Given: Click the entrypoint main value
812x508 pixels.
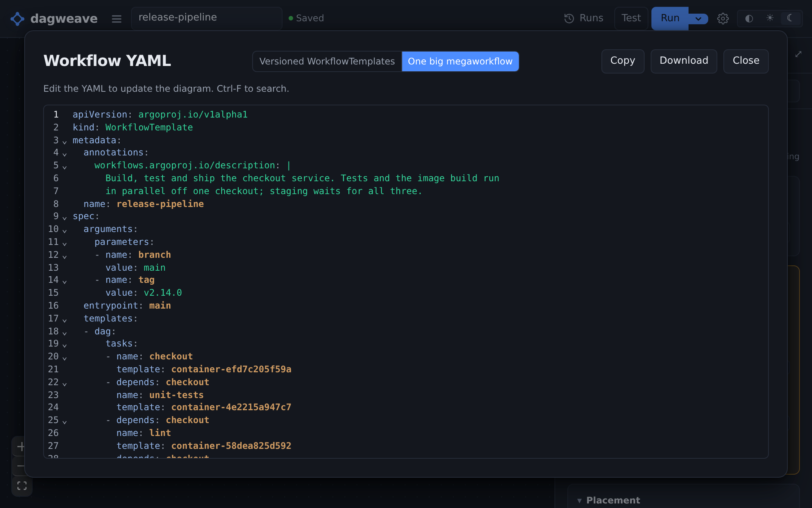Looking at the screenshot, I should (x=160, y=306).
